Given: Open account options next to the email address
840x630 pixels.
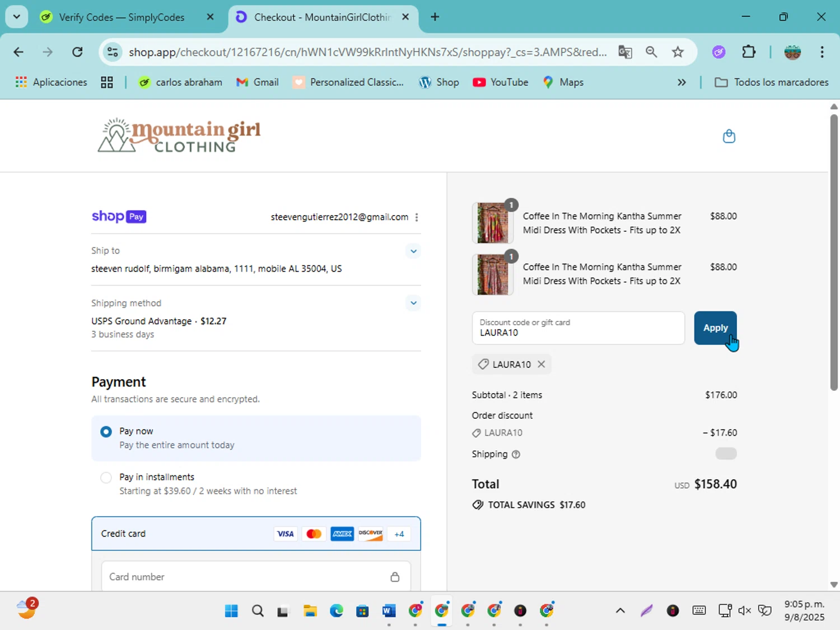Looking at the screenshot, I should [417, 217].
